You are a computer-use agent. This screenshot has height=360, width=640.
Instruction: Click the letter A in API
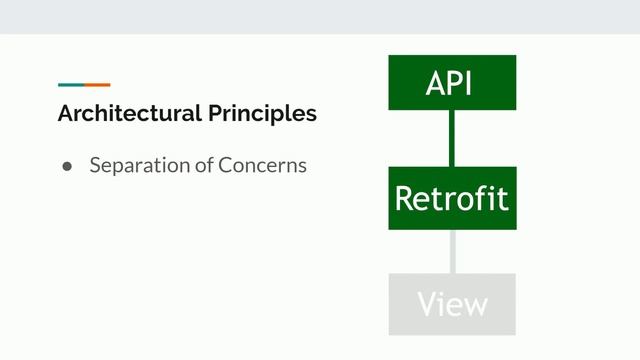[434, 83]
